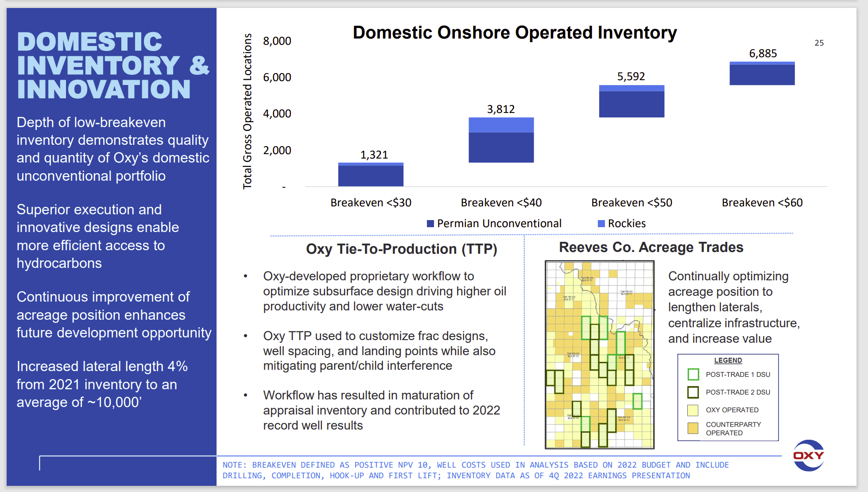Click the Rockies legend swatch
This screenshot has height=492, width=868.
[601, 224]
